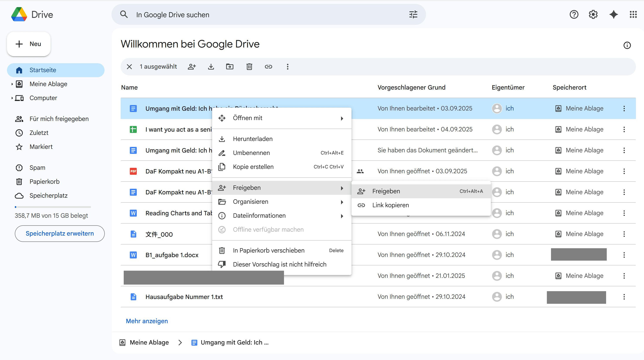Click the Vorgeschlagener Grund column header
Screen dimensions: 644x360
(x=411, y=88)
